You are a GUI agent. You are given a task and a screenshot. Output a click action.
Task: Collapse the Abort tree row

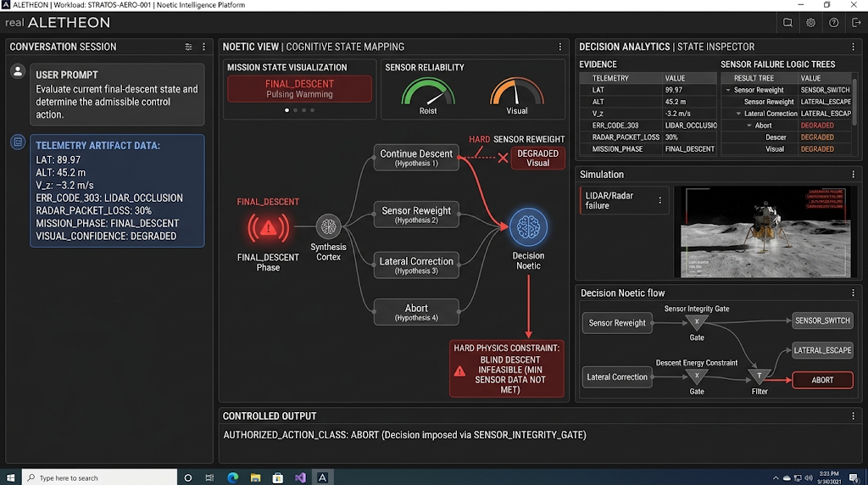749,125
